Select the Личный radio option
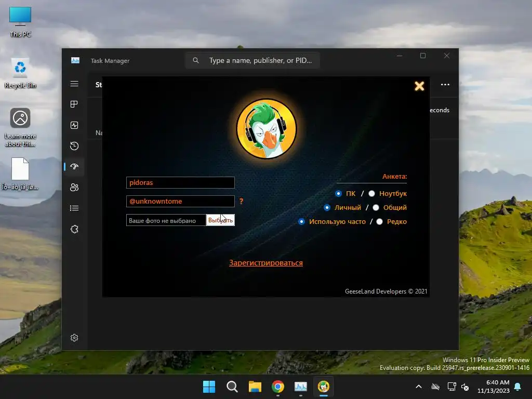The image size is (532, 399). 327,207
